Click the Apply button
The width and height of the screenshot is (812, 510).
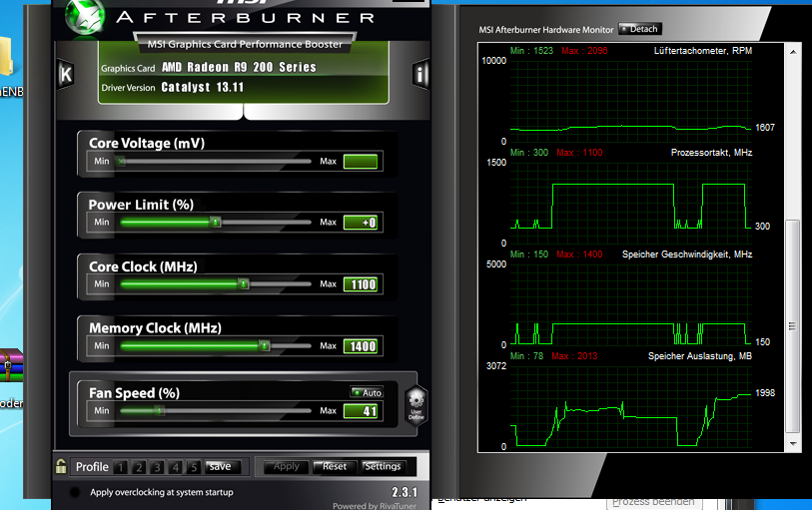coord(287,466)
